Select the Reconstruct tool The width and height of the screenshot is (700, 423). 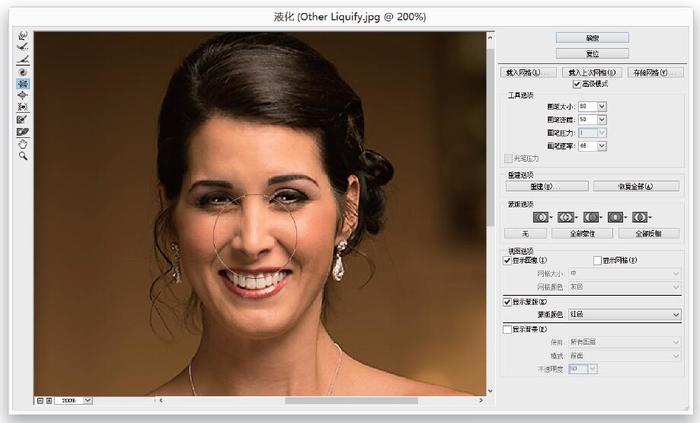point(22,48)
